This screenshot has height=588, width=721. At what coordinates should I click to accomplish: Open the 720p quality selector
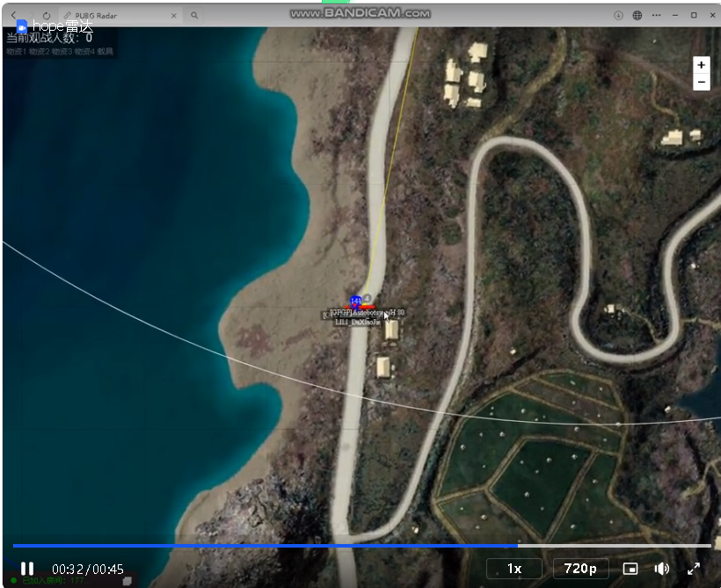click(581, 569)
